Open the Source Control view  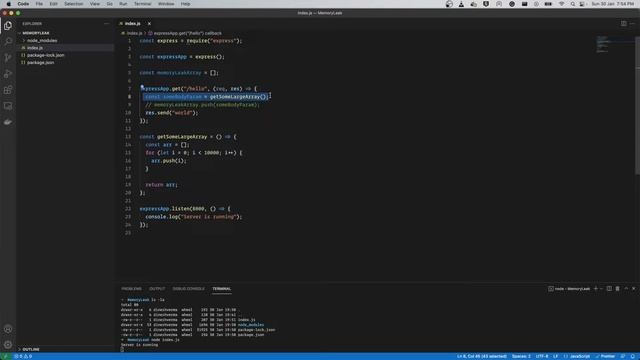(8, 58)
